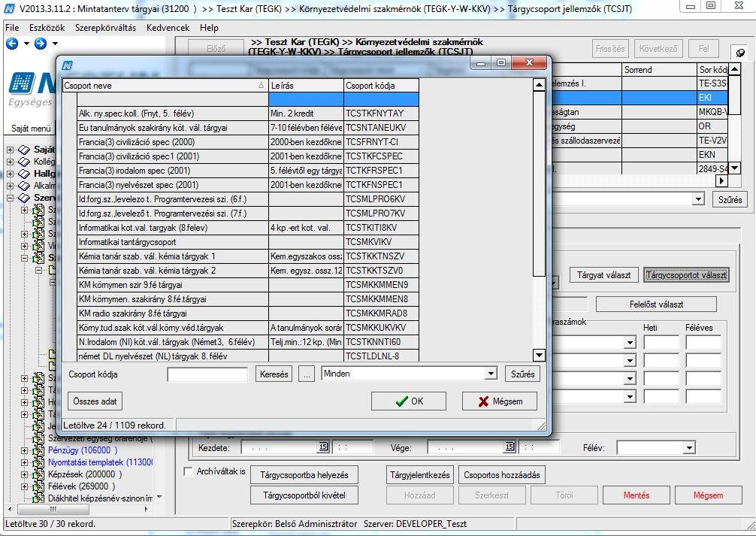The width and height of the screenshot is (756, 536).
Task: Click the Csoportos hozzáadás button
Action: (502, 475)
